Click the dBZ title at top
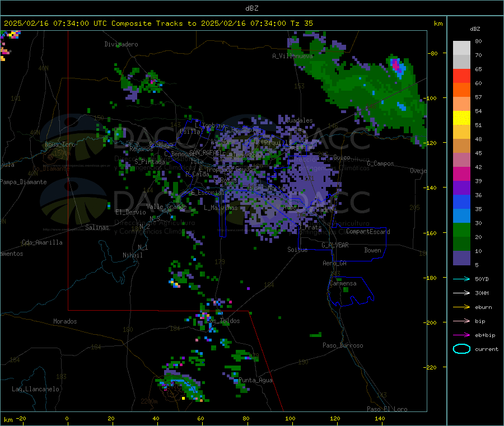The height and width of the screenshot is (426, 504). point(251,8)
